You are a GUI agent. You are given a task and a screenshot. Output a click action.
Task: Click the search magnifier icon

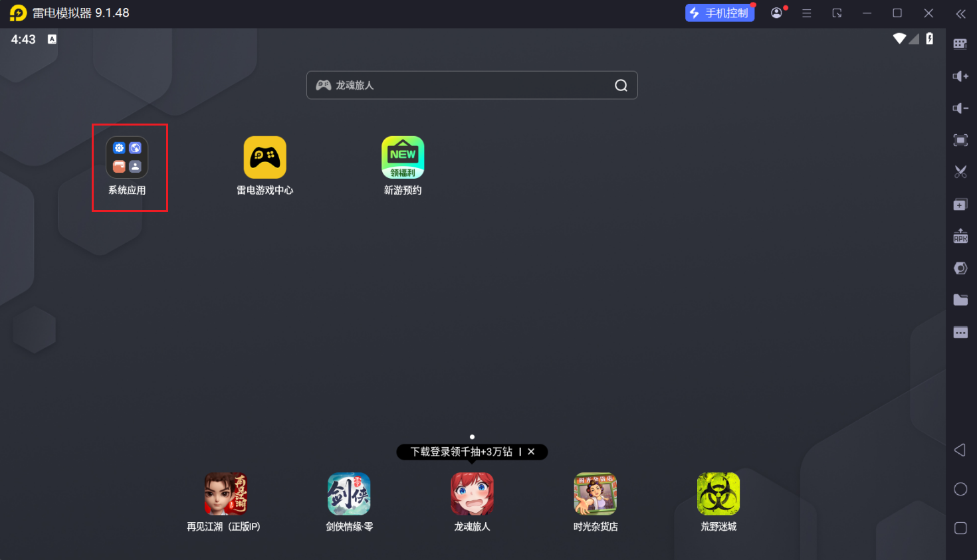tap(621, 85)
